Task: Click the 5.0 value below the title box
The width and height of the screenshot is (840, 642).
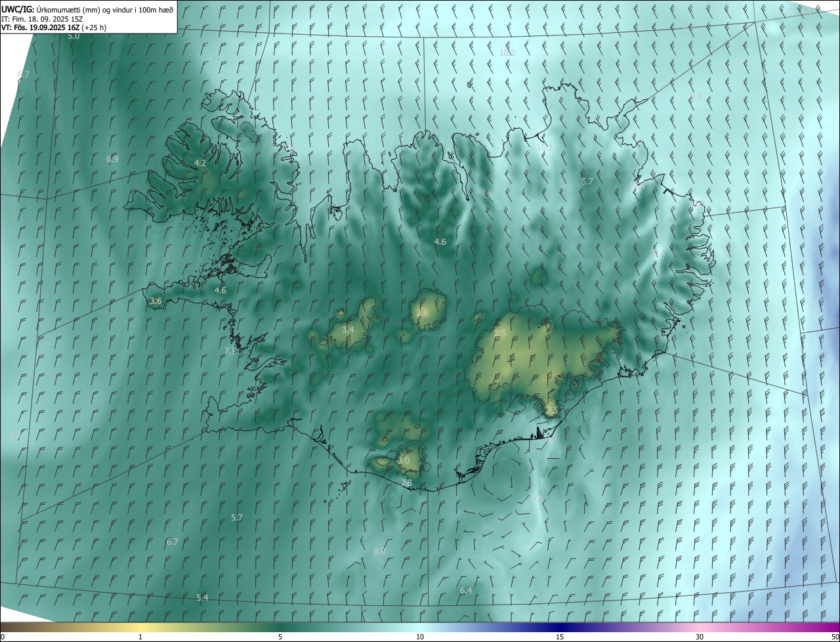Action: pos(73,36)
